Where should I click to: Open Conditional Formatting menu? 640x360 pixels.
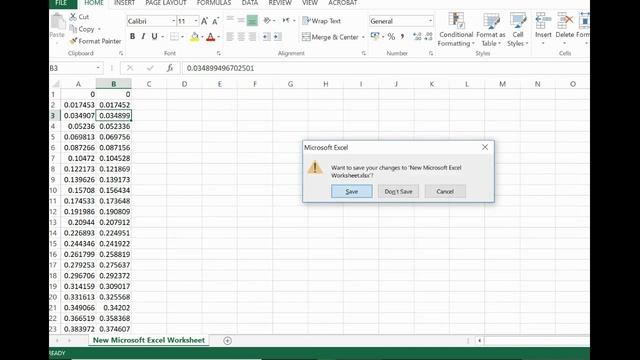coord(456,29)
